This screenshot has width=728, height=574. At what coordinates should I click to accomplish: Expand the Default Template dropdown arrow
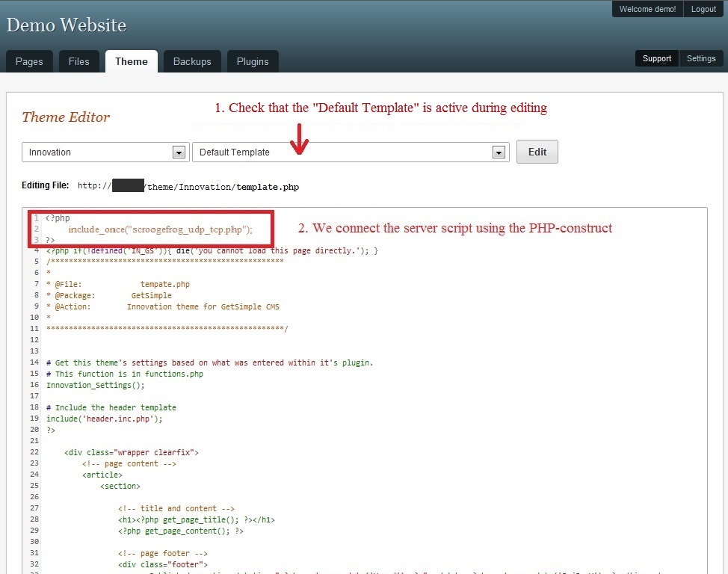[x=499, y=152]
